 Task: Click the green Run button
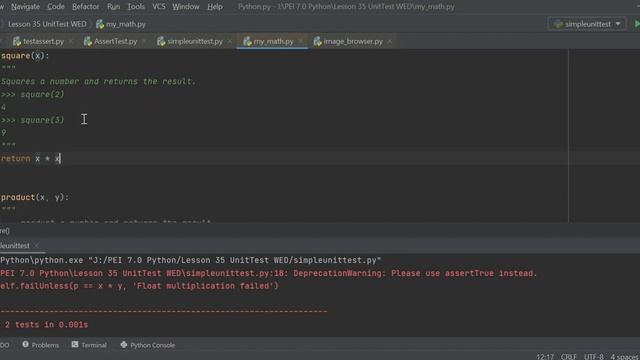click(637, 24)
